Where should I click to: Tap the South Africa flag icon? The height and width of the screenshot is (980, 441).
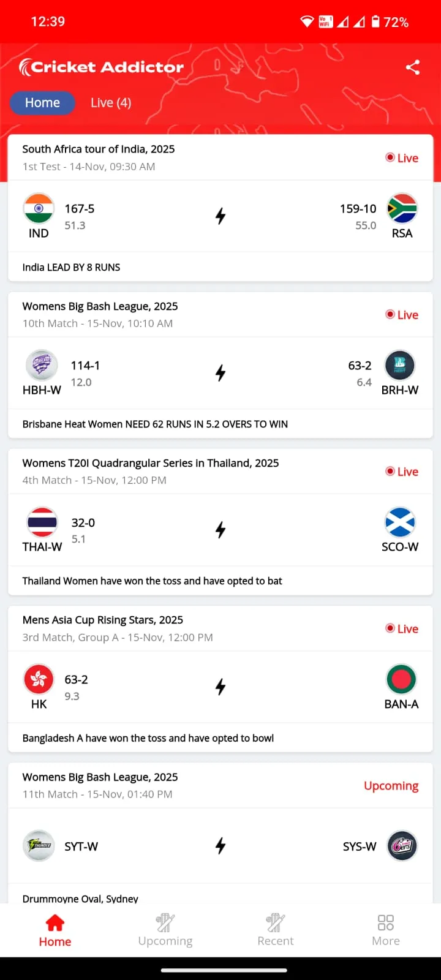coord(402,208)
